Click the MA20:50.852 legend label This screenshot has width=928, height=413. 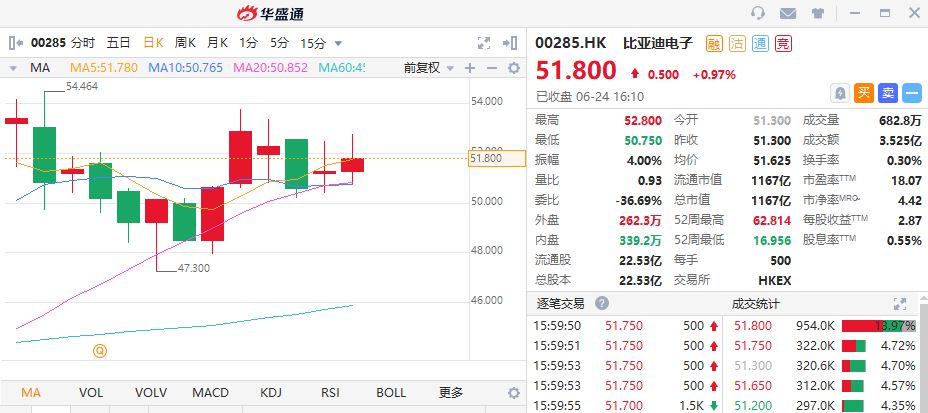tap(271, 68)
